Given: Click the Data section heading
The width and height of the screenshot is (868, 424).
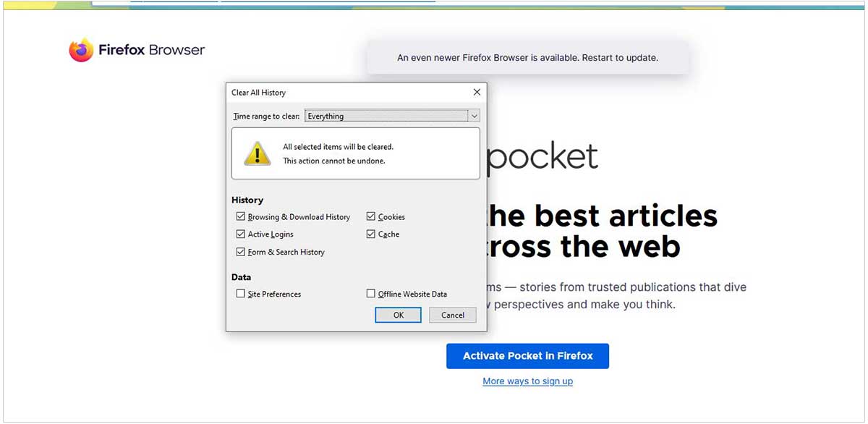Looking at the screenshot, I should pos(242,277).
